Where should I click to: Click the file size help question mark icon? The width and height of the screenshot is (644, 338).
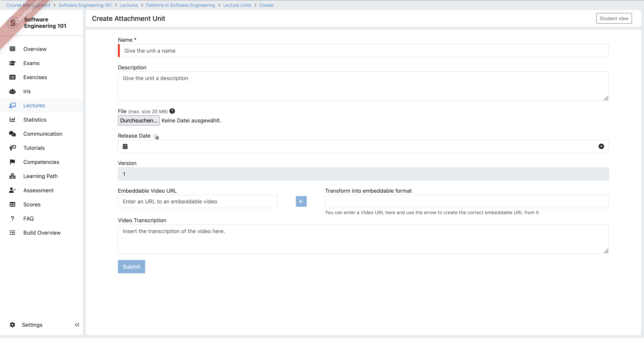172,111
